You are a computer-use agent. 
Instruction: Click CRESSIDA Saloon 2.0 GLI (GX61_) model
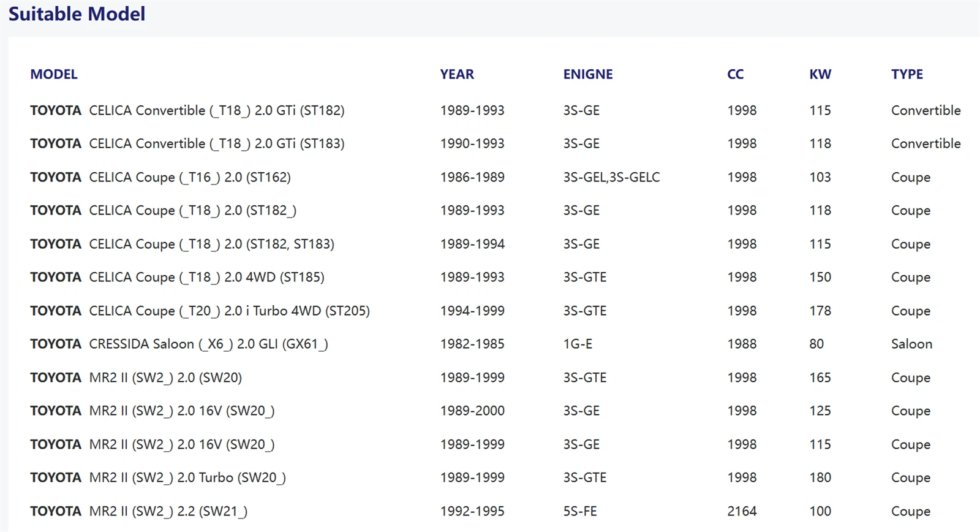click(x=209, y=344)
